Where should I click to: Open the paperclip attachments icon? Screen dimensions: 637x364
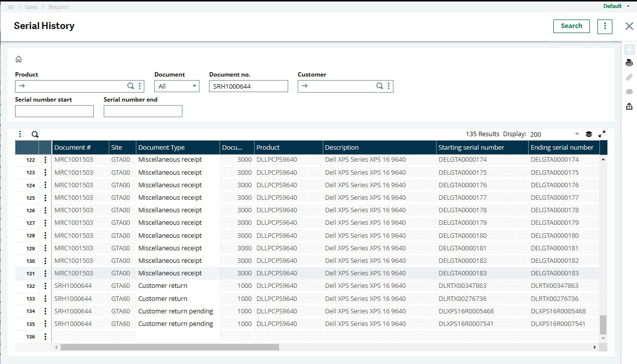point(629,77)
